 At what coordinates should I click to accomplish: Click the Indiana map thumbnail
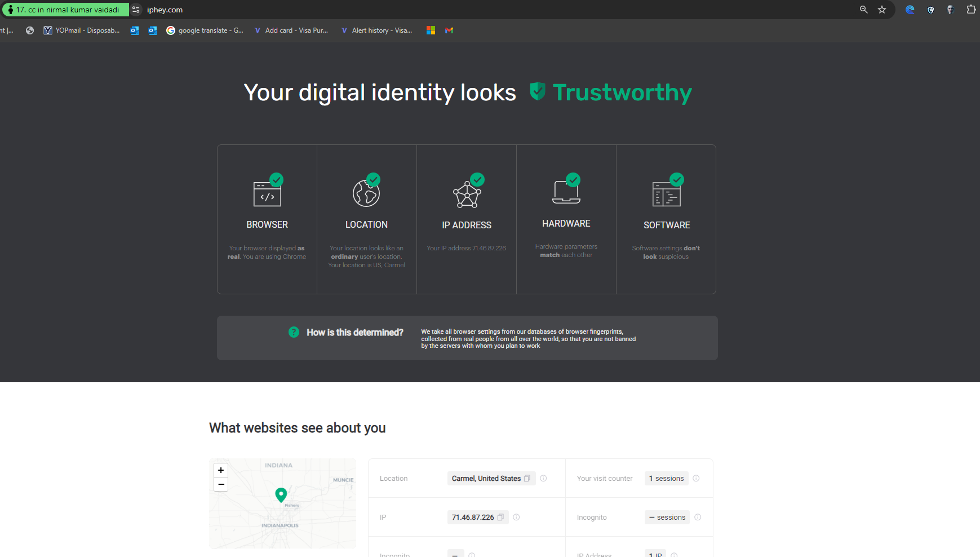pos(282,503)
